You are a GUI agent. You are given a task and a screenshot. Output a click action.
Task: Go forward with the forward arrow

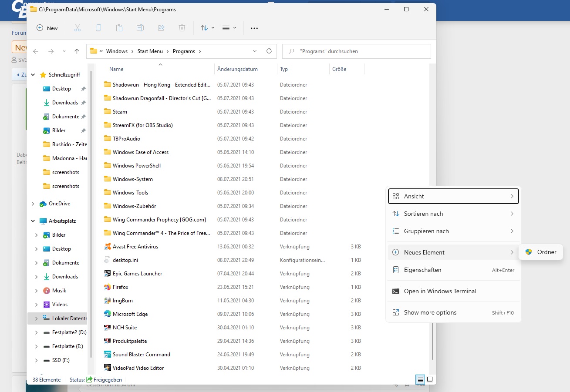(x=51, y=51)
